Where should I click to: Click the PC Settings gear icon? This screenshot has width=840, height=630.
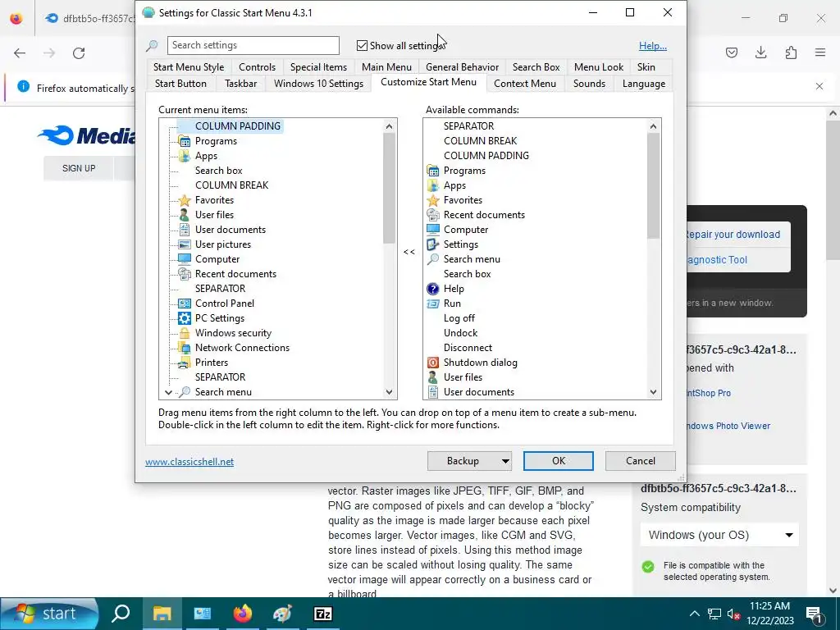coord(185,318)
